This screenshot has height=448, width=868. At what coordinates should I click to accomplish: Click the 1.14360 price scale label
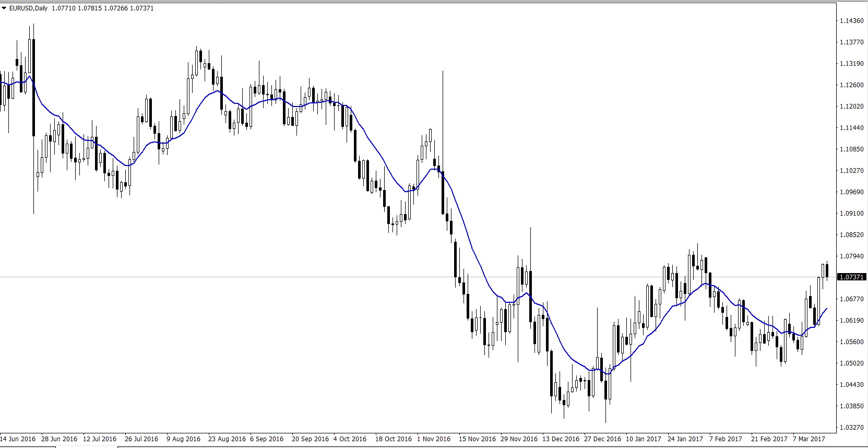[851, 21]
